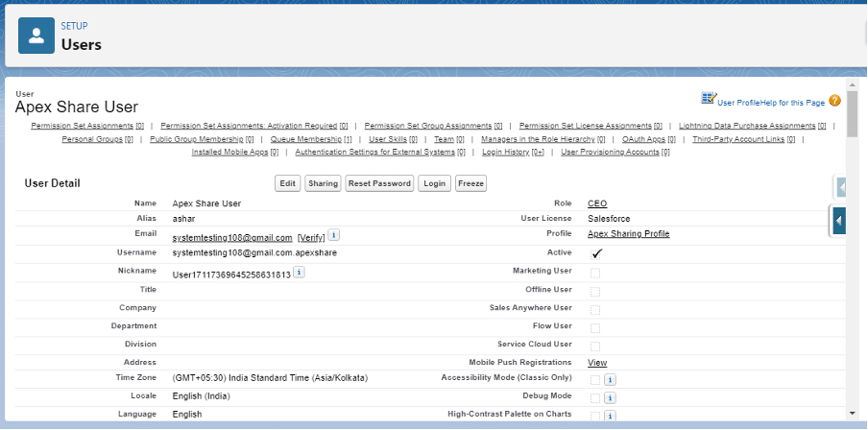This screenshot has height=430, width=868.
Task: Click the username systemtesting108@gmail.com.apexshare text
Action: [x=254, y=252]
